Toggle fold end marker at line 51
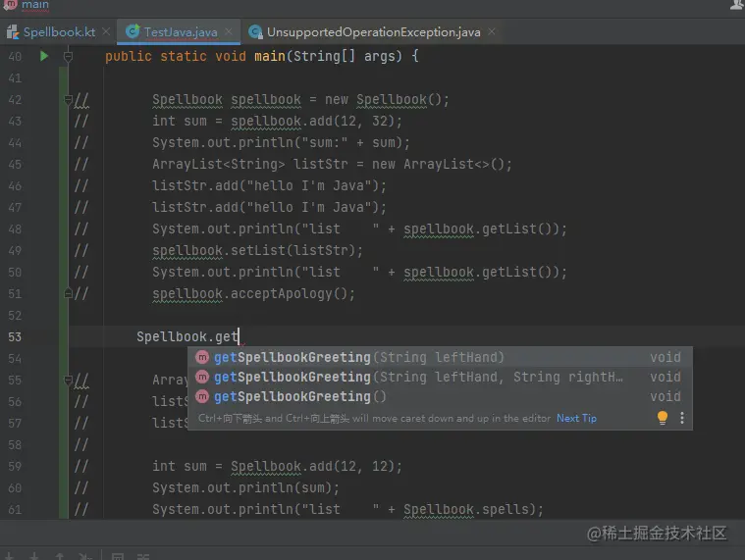745x560 pixels. pyautogui.click(x=68, y=293)
